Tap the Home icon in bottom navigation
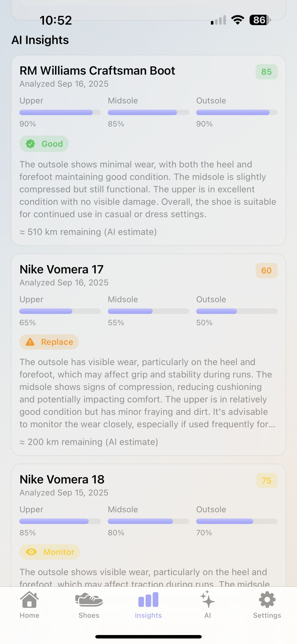This screenshot has height=644, width=297. click(x=29, y=600)
